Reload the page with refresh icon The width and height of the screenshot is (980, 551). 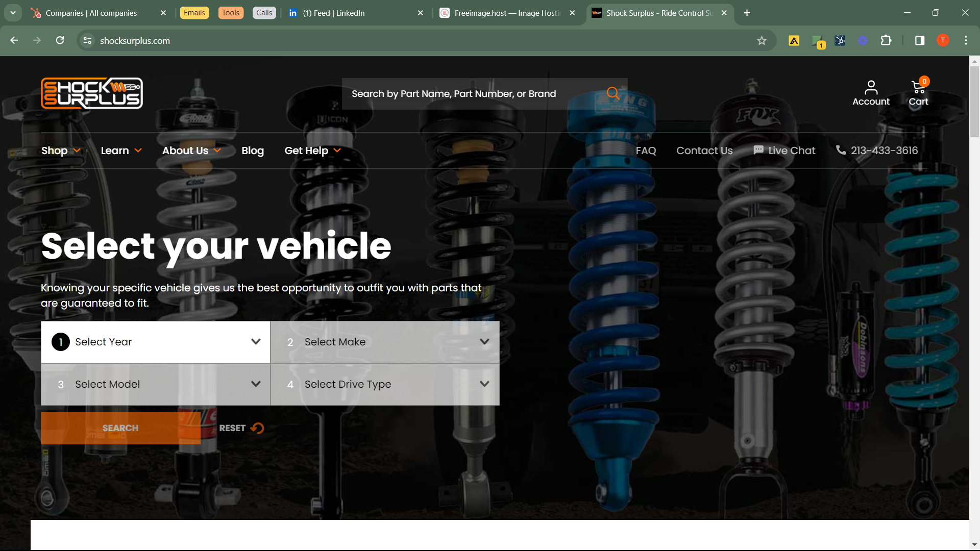coord(60,41)
